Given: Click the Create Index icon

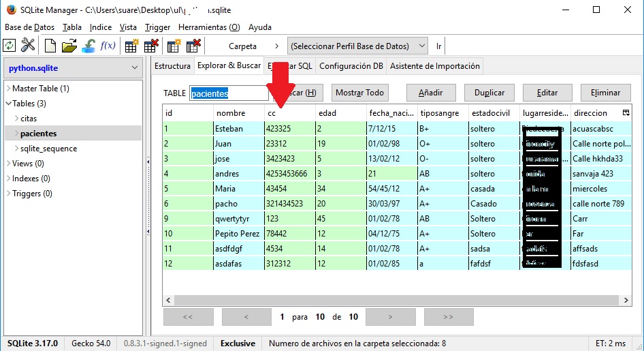Looking at the screenshot, I should (174, 46).
